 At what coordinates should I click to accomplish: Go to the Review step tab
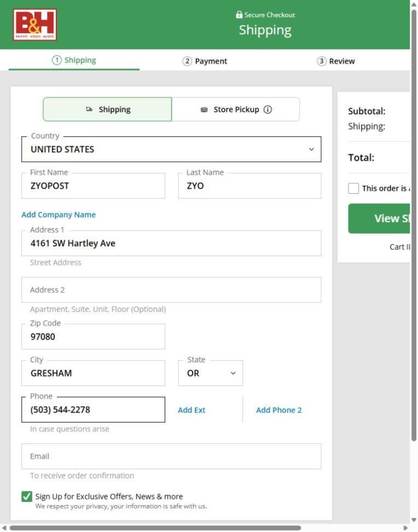click(336, 61)
